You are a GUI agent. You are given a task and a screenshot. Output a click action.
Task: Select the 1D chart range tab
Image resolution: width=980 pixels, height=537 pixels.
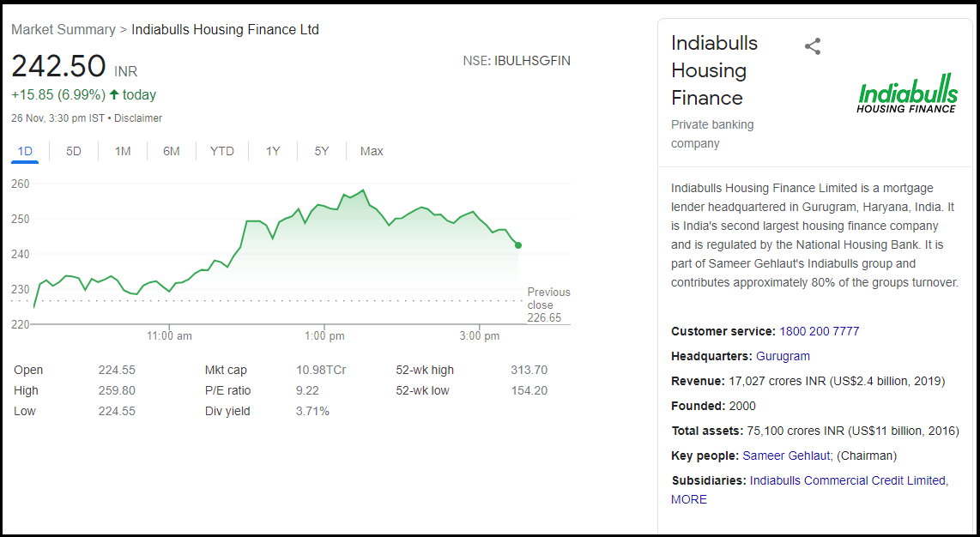click(25, 151)
